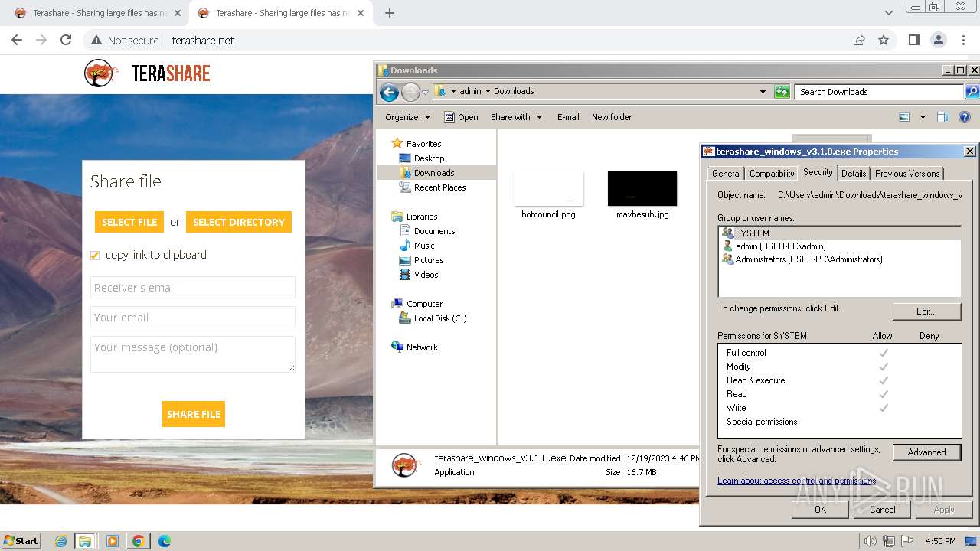Image resolution: width=980 pixels, height=551 pixels.
Task: Open the Downloads favorite in sidebar
Action: (434, 173)
